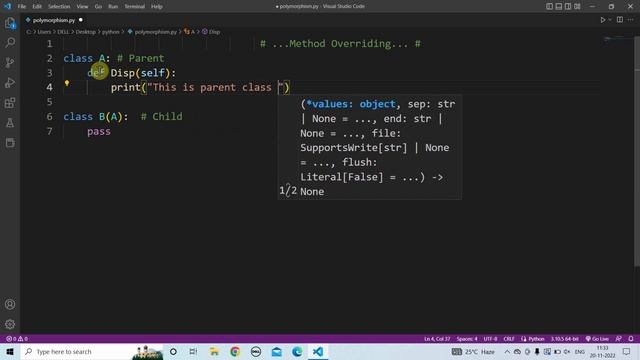The image size is (640, 360).
Task: Open the Edit menu
Action: [x=37, y=7]
